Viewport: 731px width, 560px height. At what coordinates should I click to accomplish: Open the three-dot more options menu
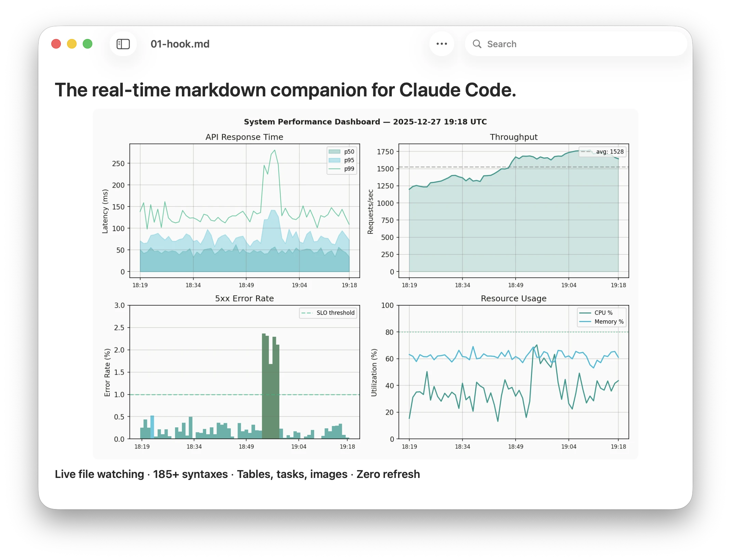441,44
